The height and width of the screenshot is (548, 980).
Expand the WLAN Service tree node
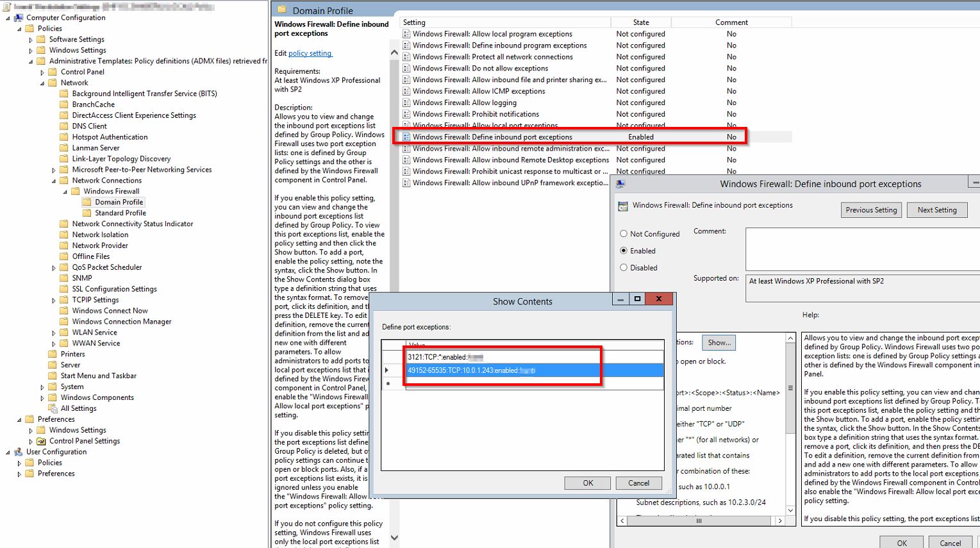click(54, 332)
